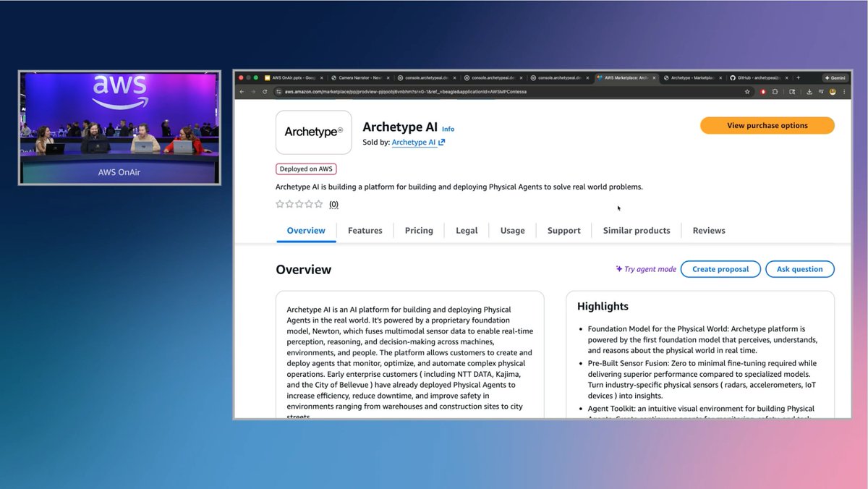Select the Pricing tab

(x=419, y=230)
